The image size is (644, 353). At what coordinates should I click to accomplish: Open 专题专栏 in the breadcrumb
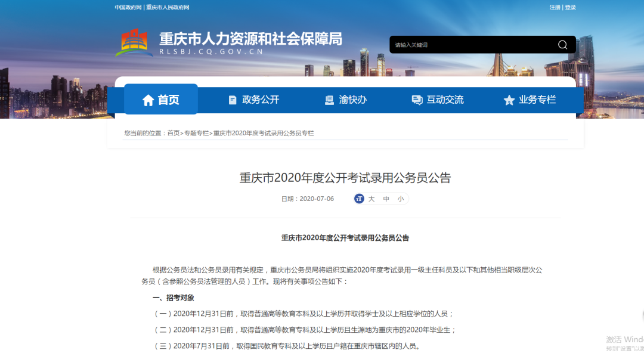pos(196,133)
